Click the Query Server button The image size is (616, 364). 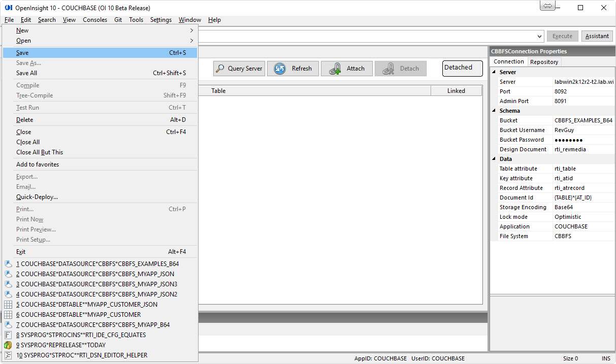pos(239,69)
